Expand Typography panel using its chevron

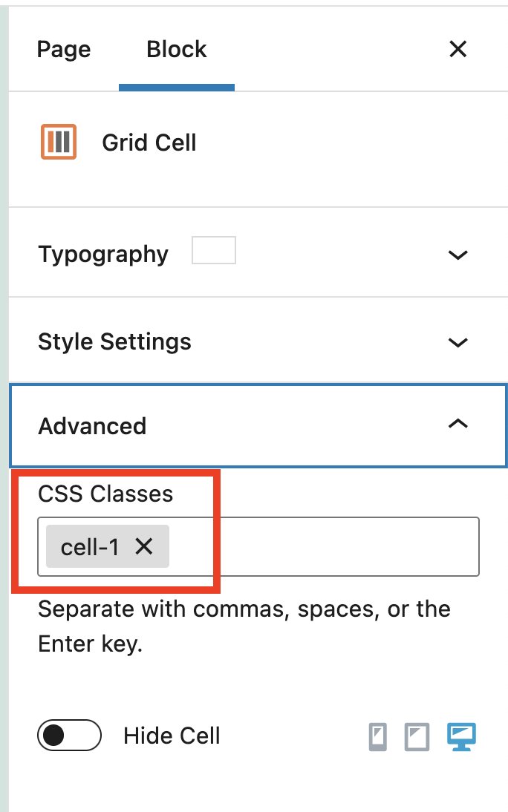pos(458,255)
